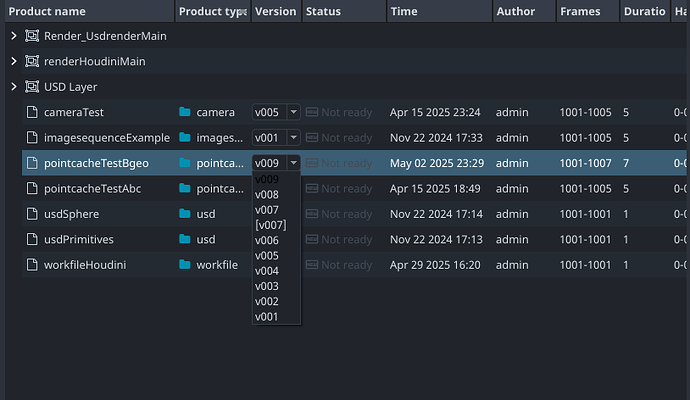Select the imagesequenceExample product name
Viewport: 690px width, 400px height.
coord(107,138)
